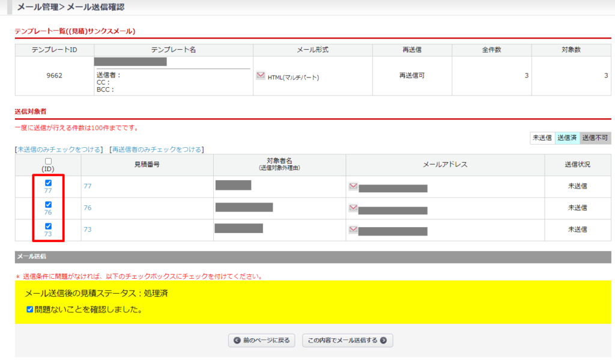Viewport: 615px width, 364px height.
Task: Open the ID link 76 under checkbox
Action: [48, 212]
